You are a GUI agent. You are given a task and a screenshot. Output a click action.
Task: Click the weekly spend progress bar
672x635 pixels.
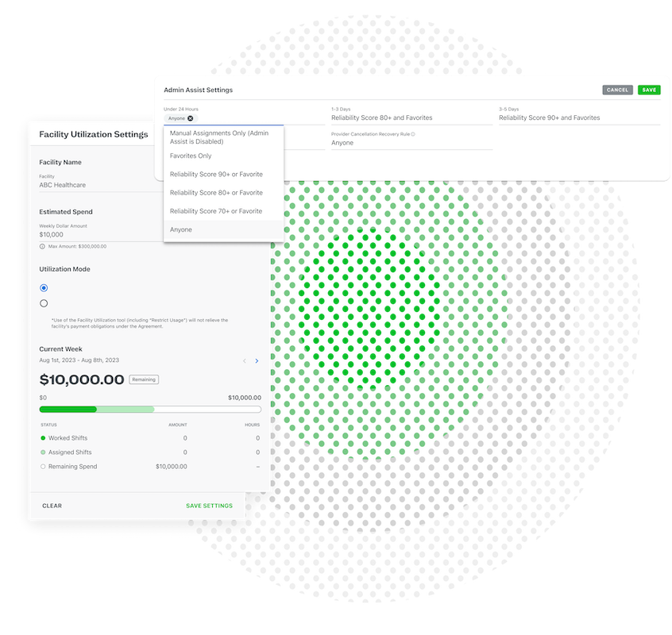pyautogui.click(x=150, y=410)
